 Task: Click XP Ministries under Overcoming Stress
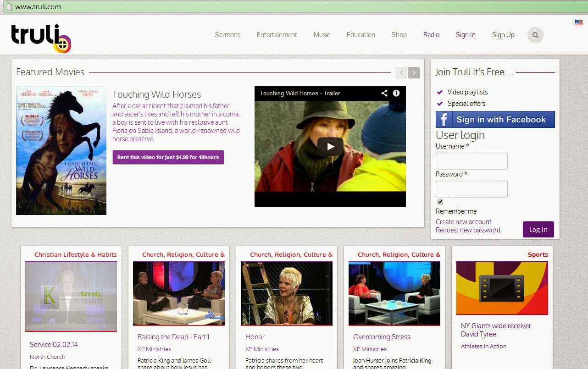370,349
